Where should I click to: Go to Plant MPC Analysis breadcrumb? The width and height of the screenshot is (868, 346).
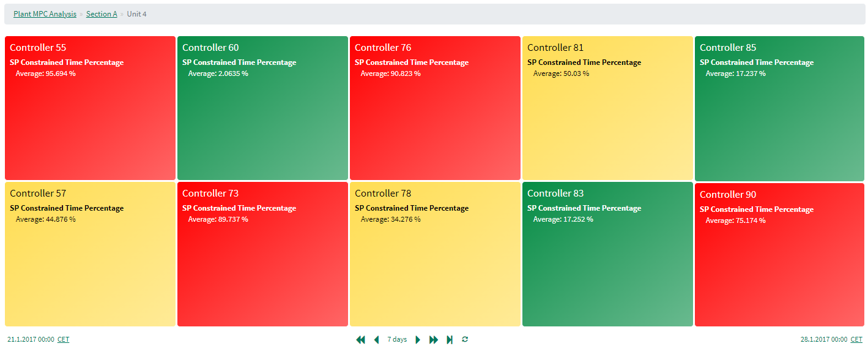pyautogui.click(x=45, y=14)
